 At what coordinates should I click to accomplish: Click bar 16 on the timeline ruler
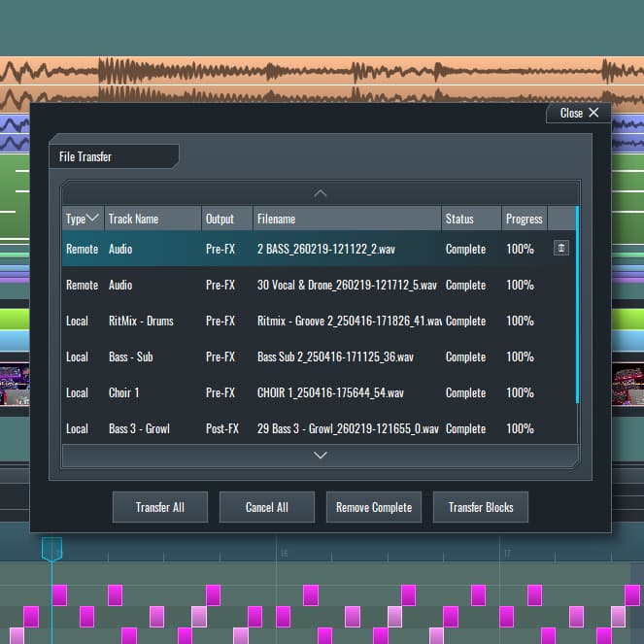point(284,554)
